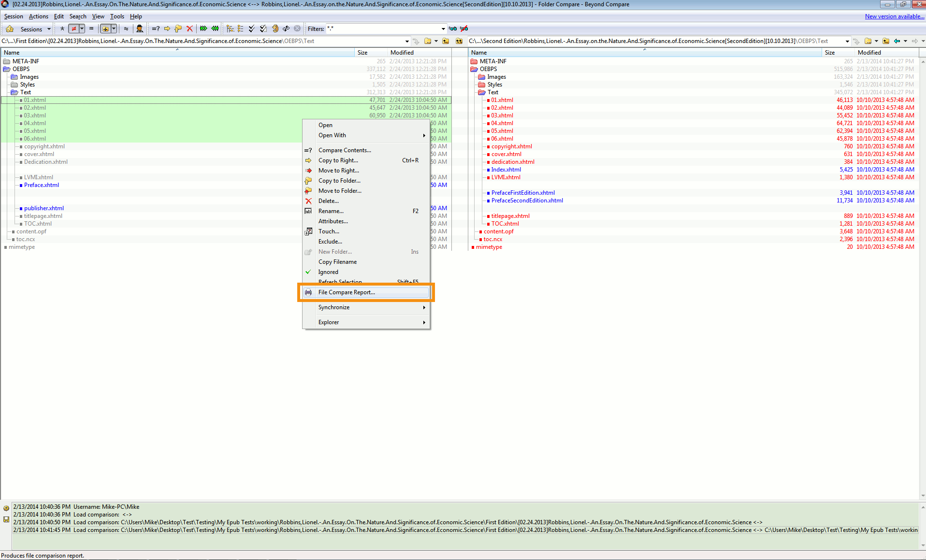Click the greyed Stop toolbar icon
The image size is (926, 560).
coord(297,29)
